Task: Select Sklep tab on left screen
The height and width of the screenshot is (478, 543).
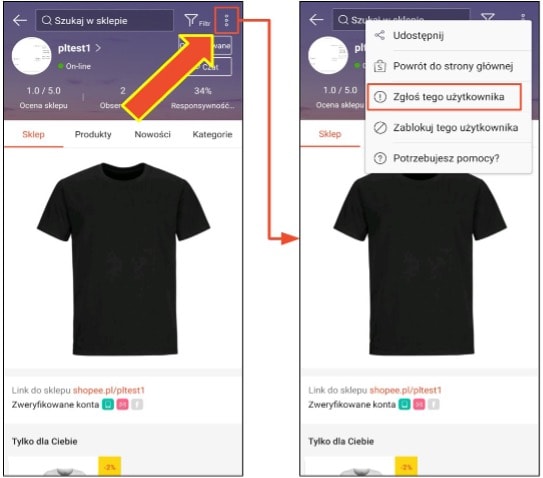Action: (x=33, y=134)
